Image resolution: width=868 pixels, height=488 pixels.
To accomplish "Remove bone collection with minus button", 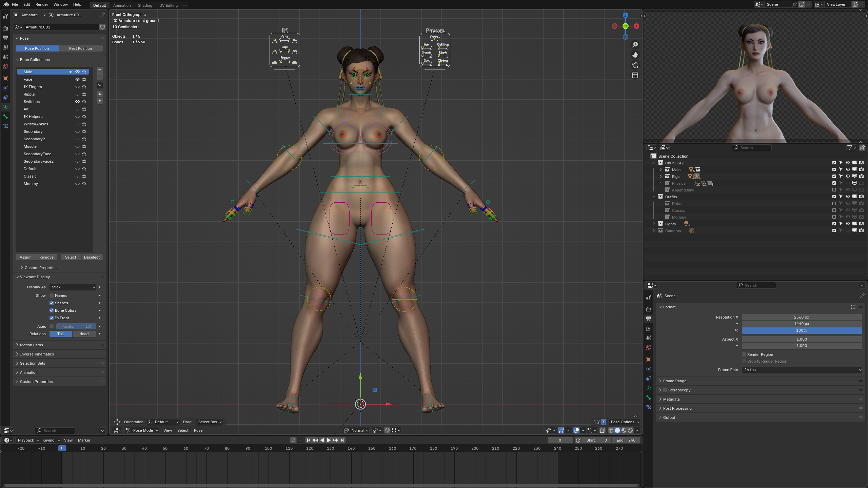I will pos(100,77).
